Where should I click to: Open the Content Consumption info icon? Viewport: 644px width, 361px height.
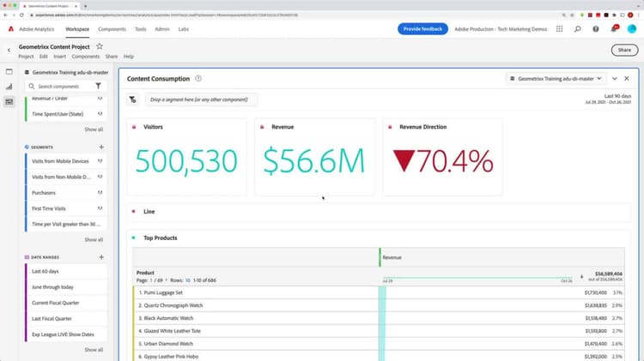point(198,78)
